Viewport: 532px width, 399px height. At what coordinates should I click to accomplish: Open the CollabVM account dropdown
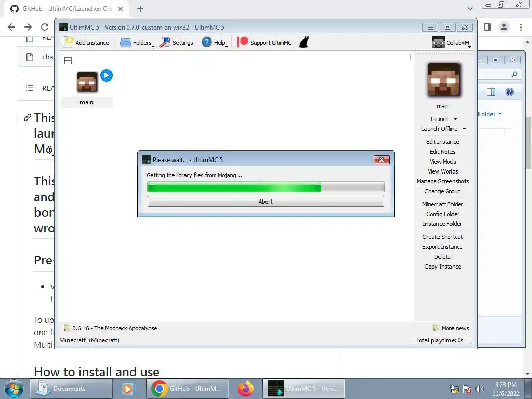click(x=451, y=43)
